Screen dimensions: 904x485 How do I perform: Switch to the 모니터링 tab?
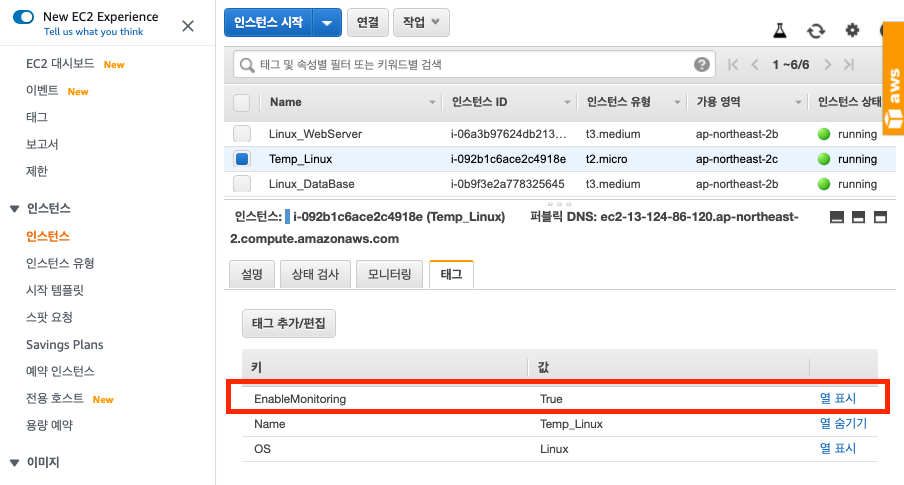click(390, 274)
